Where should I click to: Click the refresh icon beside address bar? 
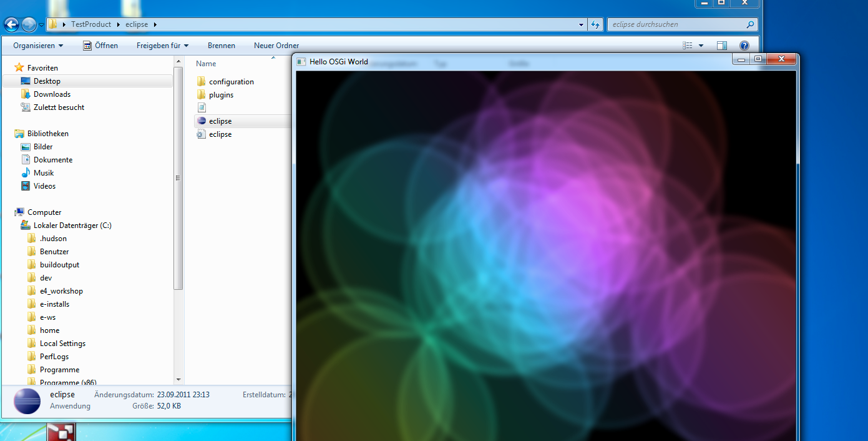click(x=596, y=24)
